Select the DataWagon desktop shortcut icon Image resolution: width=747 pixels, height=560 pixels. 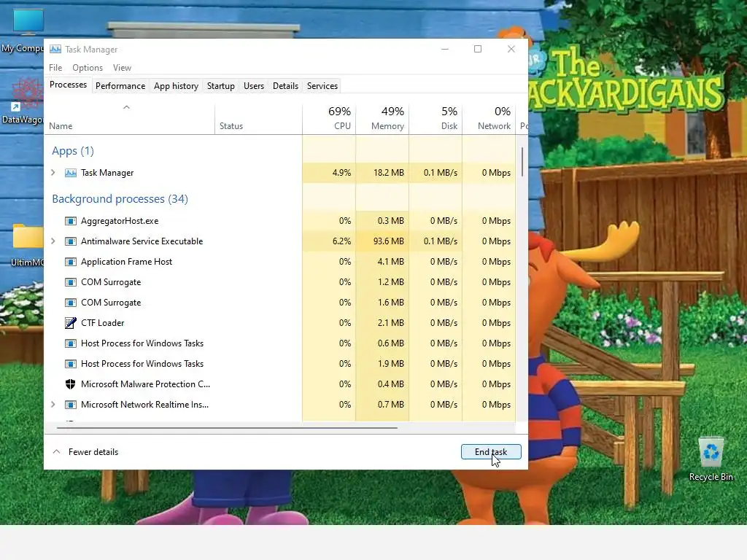(28, 94)
